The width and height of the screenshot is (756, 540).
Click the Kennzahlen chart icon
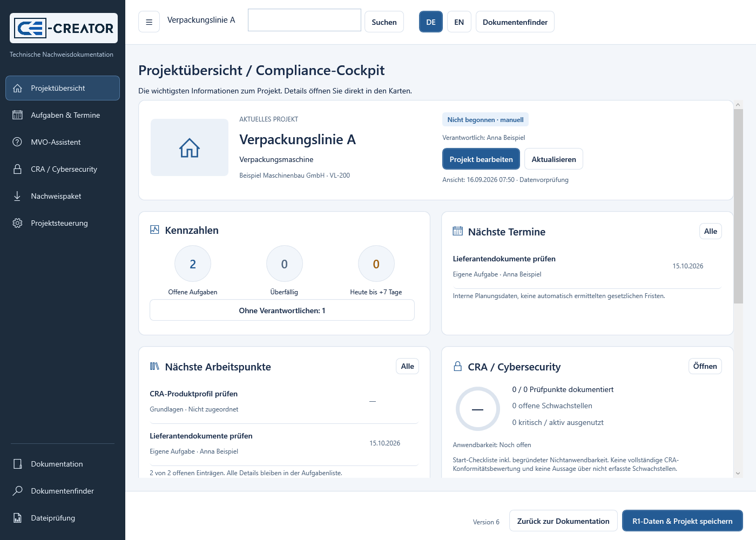pyautogui.click(x=154, y=230)
